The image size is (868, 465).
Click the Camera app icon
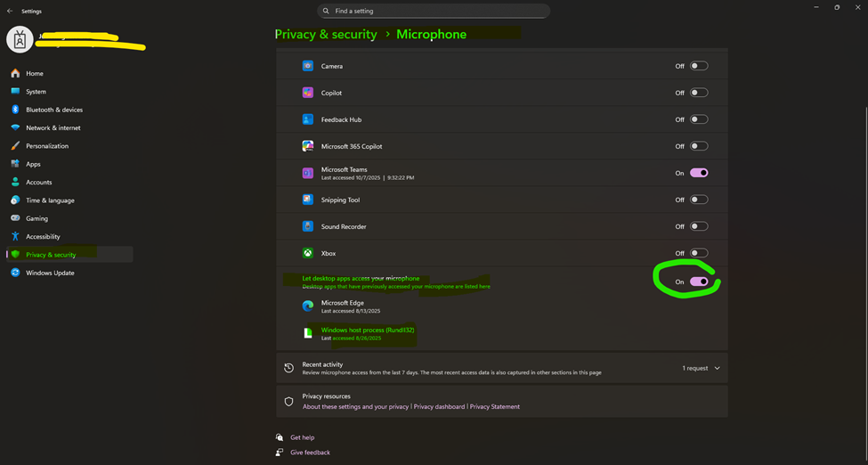307,66
